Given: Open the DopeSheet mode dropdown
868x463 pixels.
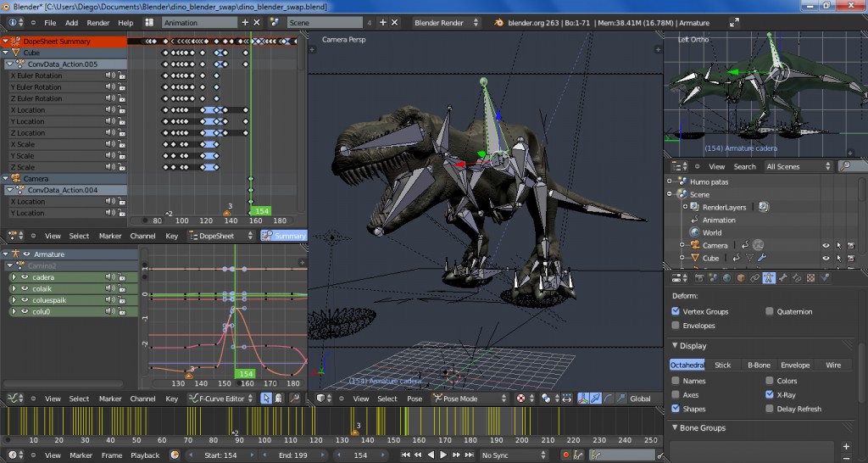Looking at the screenshot, I should [220, 236].
